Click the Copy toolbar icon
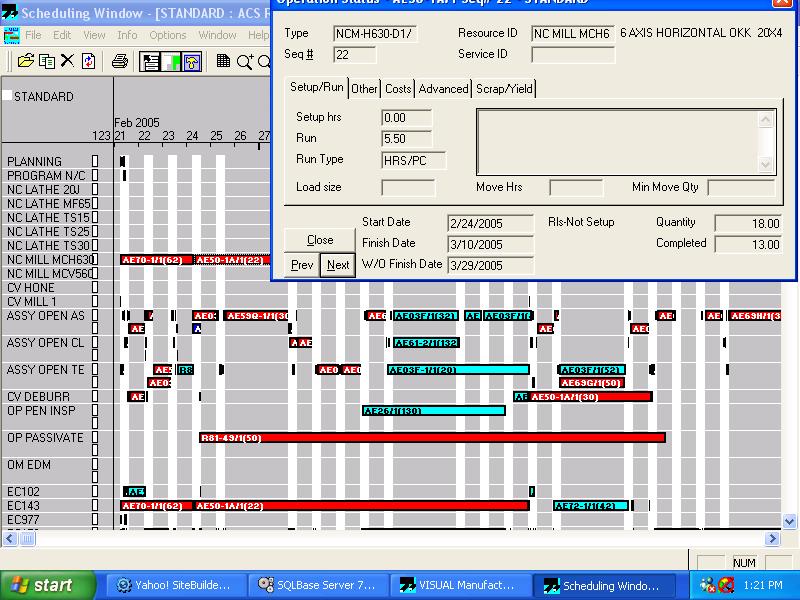The width and height of the screenshot is (800, 600). [x=46, y=62]
